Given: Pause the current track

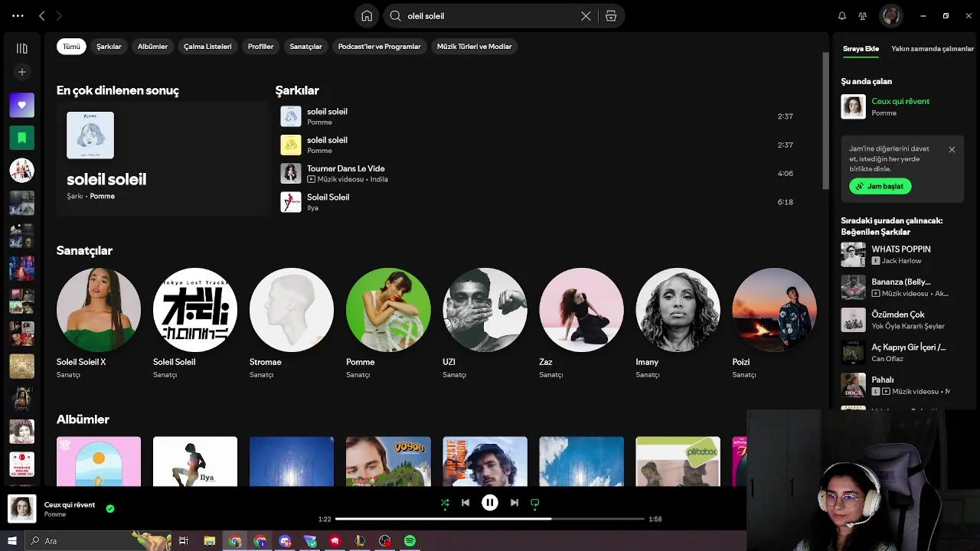Looking at the screenshot, I should click(x=490, y=503).
